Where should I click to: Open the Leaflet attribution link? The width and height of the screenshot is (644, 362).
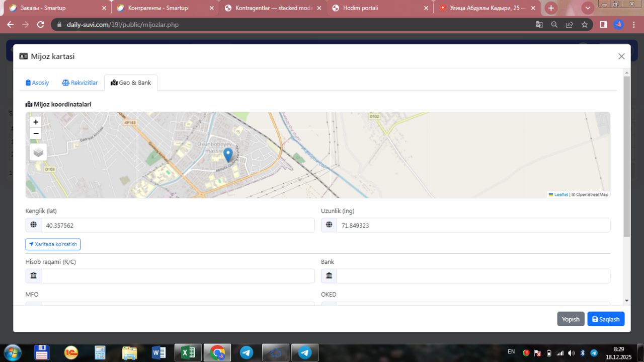click(560, 194)
